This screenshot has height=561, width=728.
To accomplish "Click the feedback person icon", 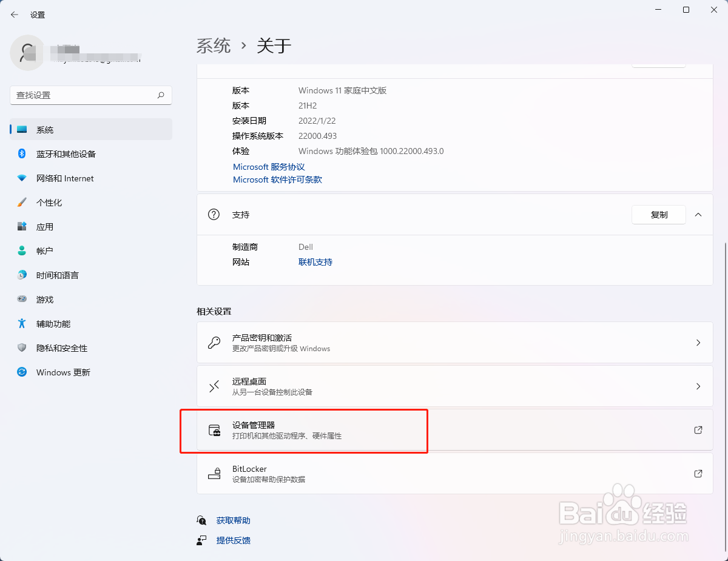I will pyautogui.click(x=201, y=540).
